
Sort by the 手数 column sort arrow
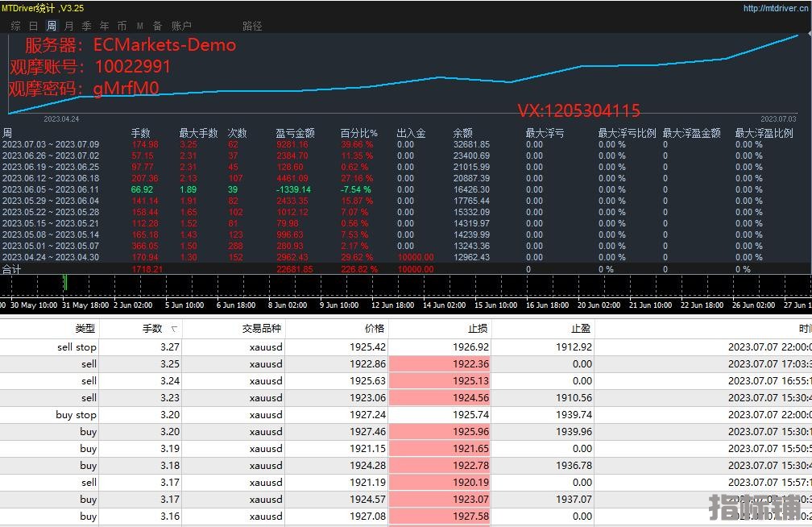173,329
